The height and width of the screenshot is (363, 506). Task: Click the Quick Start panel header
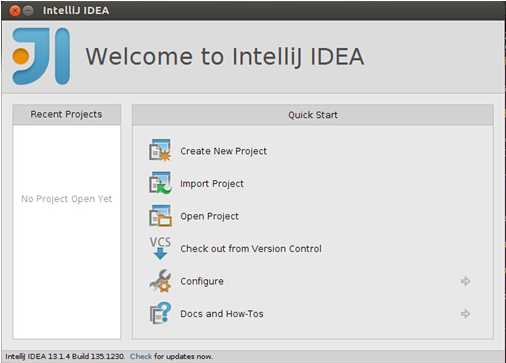[313, 115]
